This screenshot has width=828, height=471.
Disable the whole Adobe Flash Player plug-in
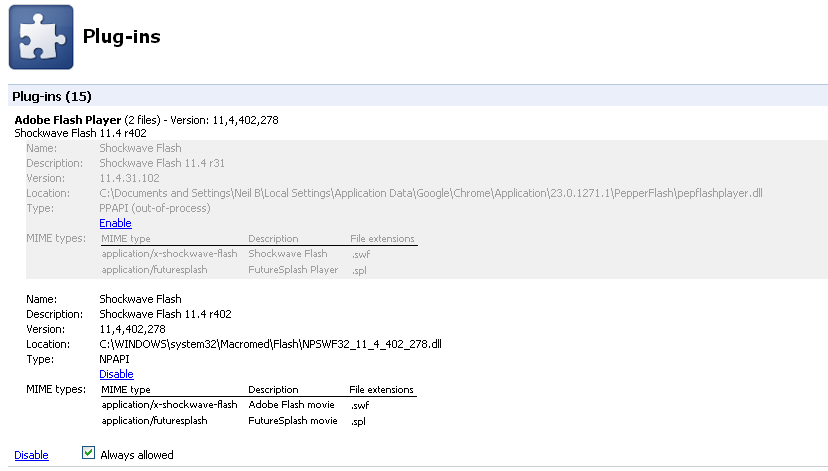click(x=31, y=455)
